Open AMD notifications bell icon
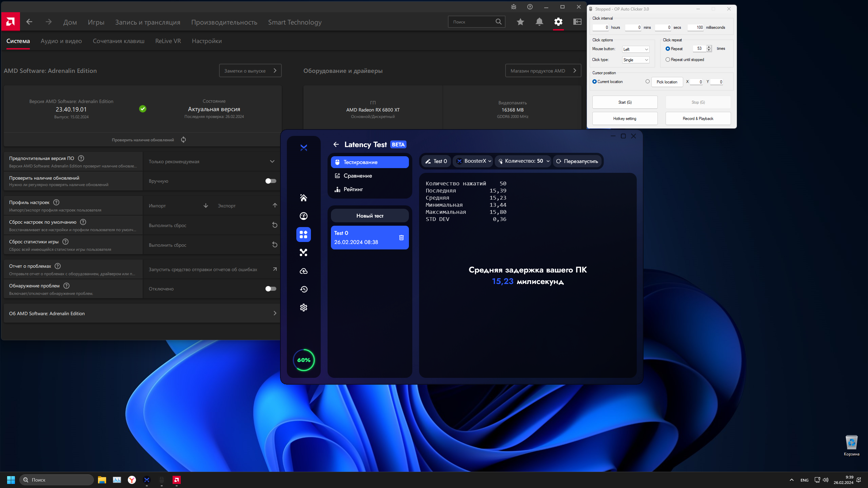 tap(539, 22)
